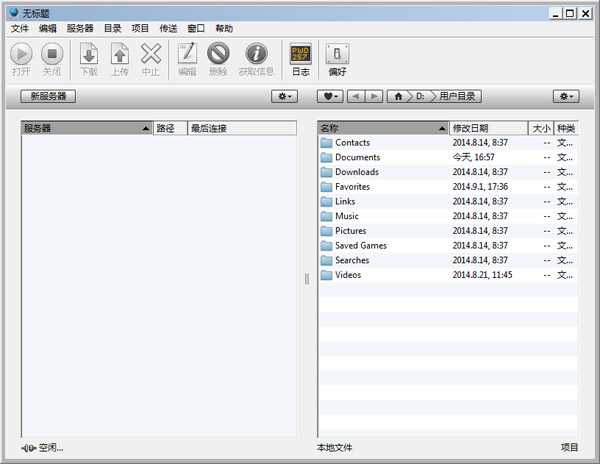Select the Downloads folder
This screenshot has height=464, width=600.
[x=357, y=172]
